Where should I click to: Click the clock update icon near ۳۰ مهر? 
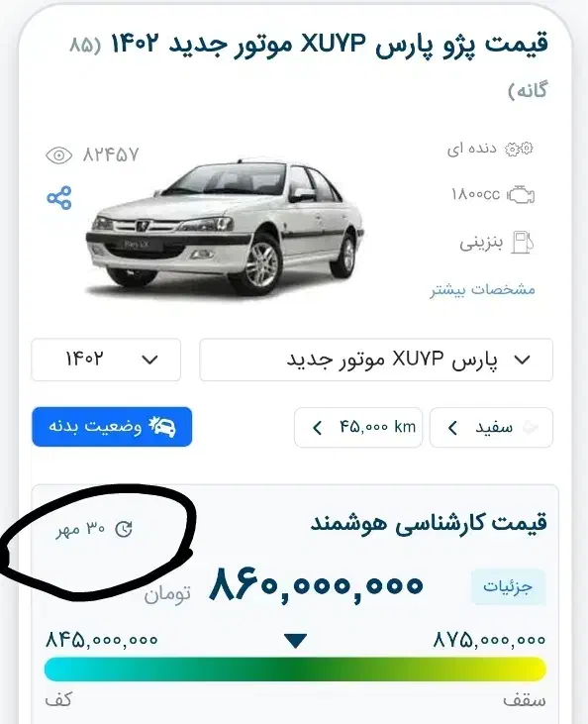tap(124, 529)
